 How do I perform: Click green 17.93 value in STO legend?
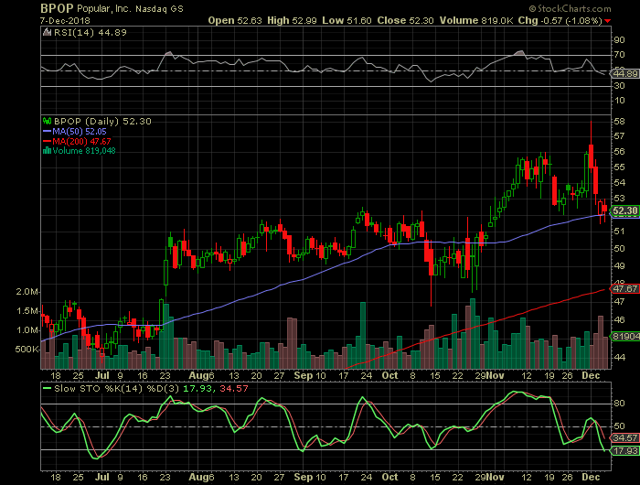pyautogui.click(x=198, y=388)
